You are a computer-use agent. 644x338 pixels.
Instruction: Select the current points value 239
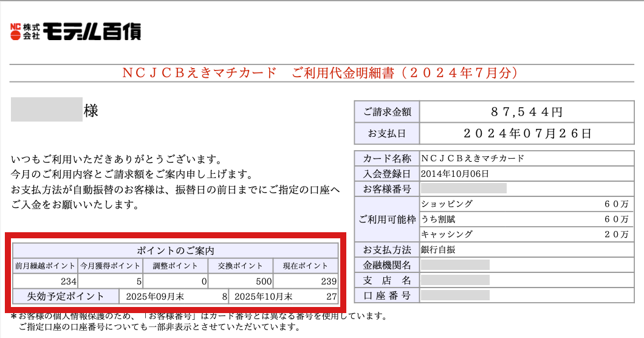pyautogui.click(x=329, y=281)
